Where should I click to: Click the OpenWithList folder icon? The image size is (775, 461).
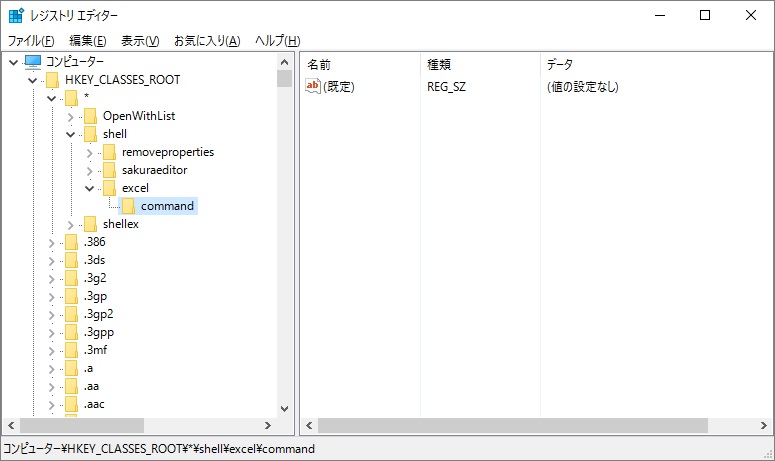point(90,116)
